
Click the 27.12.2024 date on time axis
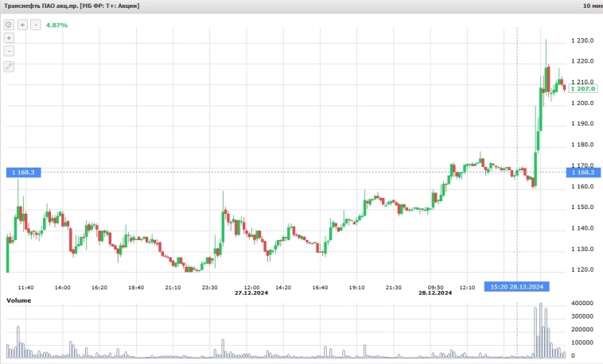(x=251, y=293)
